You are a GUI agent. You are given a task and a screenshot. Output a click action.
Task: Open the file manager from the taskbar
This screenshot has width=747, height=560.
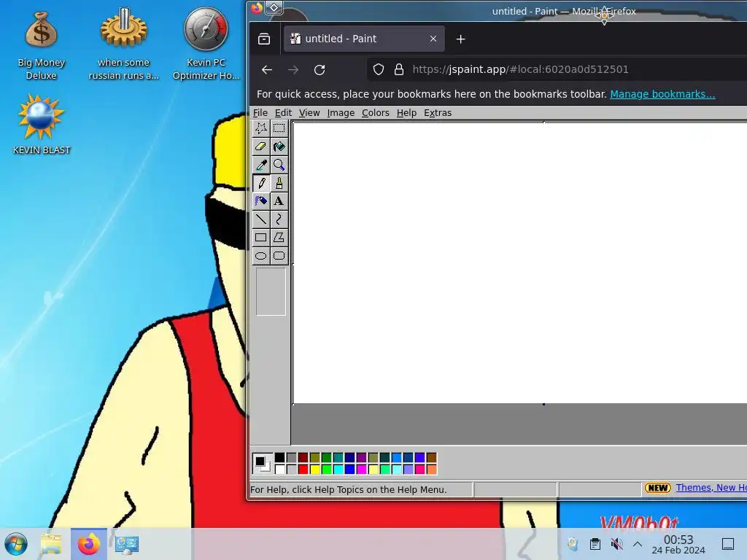(x=51, y=544)
